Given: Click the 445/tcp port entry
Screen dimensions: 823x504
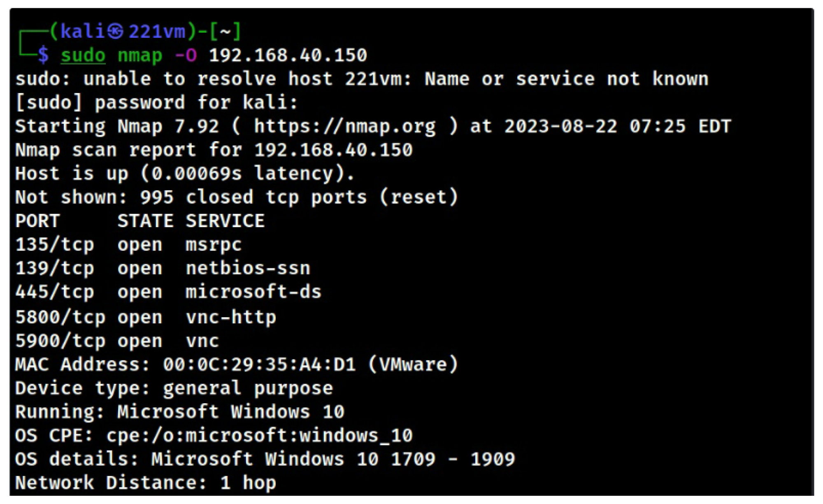Looking at the screenshot, I should 55,293.
